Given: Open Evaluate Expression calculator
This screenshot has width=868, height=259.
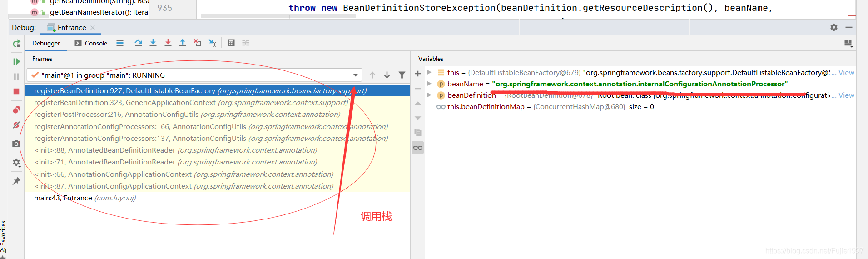Looking at the screenshot, I should (231, 43).
